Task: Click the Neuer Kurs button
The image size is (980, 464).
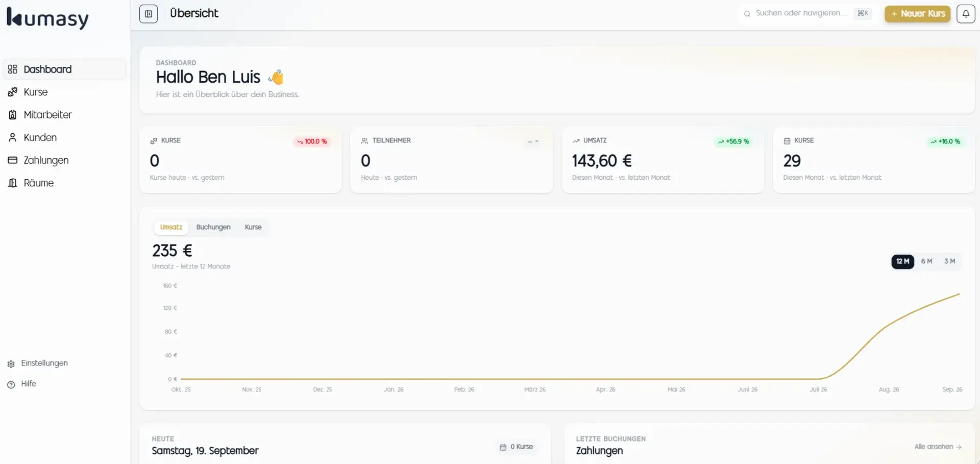Action: (x=917, y=14)
